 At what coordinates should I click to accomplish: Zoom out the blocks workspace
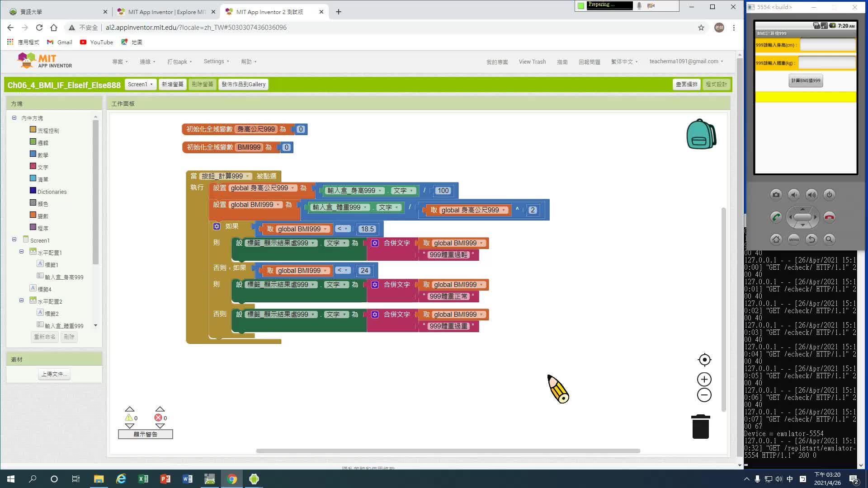(x=704, y=395)
